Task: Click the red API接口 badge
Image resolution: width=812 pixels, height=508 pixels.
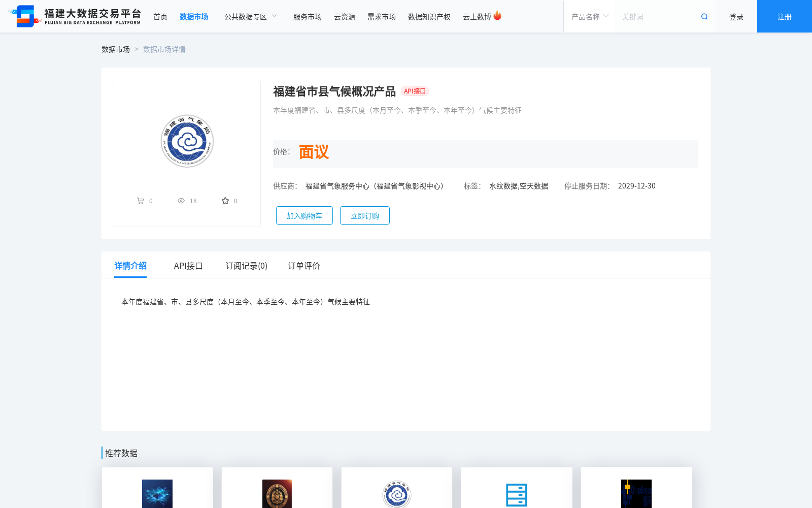Action: (414, 91)
